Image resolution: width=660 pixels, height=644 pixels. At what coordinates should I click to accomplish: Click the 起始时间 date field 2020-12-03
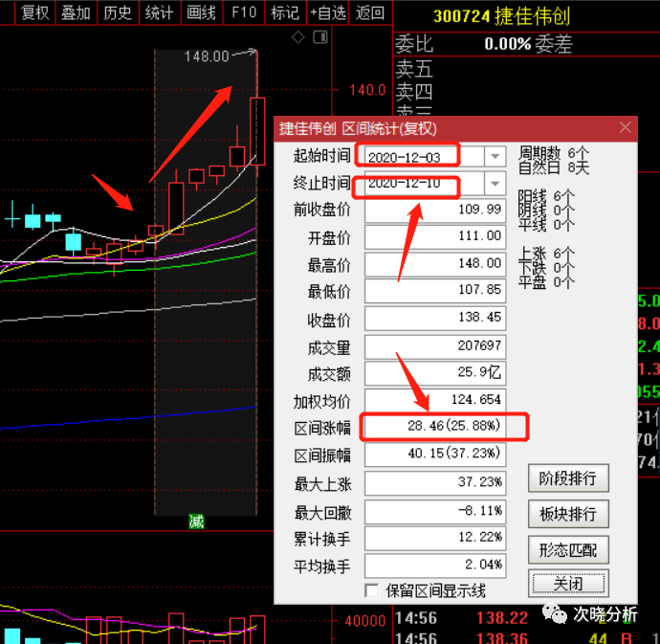point(425,157)
